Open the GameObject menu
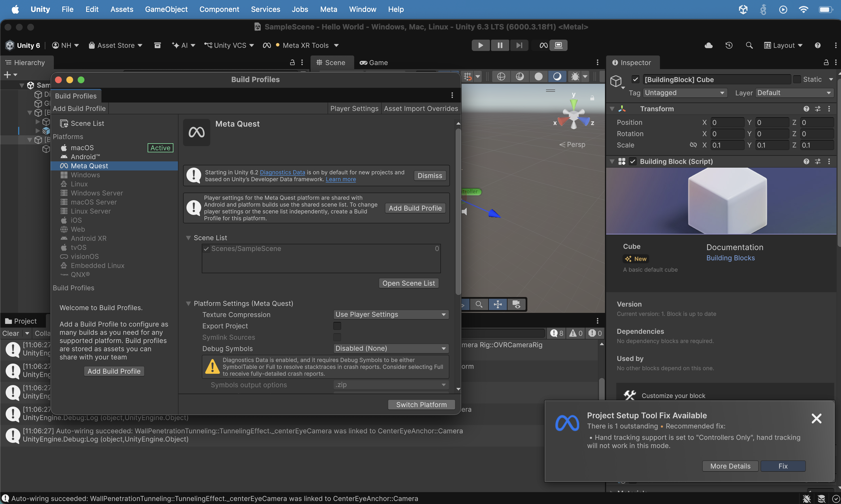 click(x=166, y=9)
